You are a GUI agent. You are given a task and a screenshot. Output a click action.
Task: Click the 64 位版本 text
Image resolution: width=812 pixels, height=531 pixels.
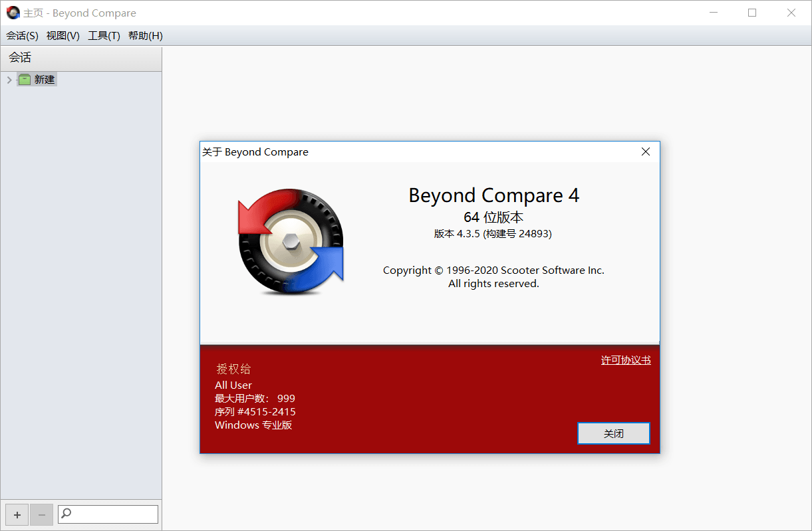493,217
